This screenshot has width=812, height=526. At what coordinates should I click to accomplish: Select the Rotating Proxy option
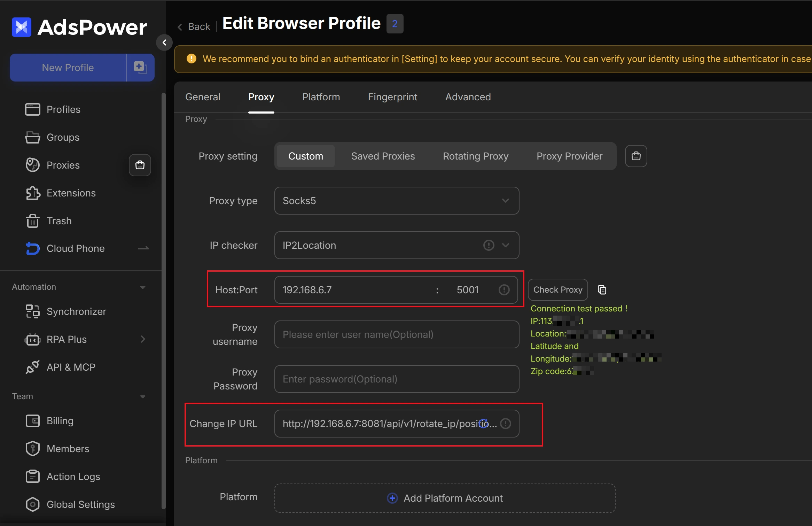click(476, 156)
